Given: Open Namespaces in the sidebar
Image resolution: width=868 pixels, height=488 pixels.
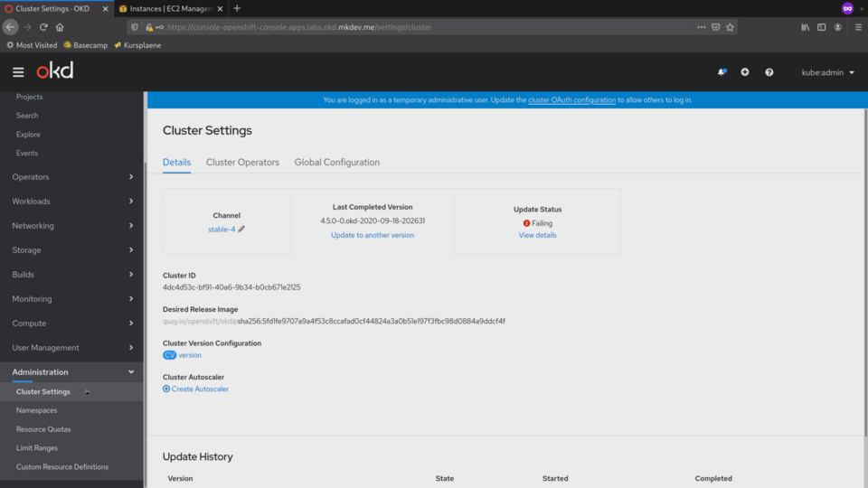Looking at the screenshot, I should pos(36,410).
